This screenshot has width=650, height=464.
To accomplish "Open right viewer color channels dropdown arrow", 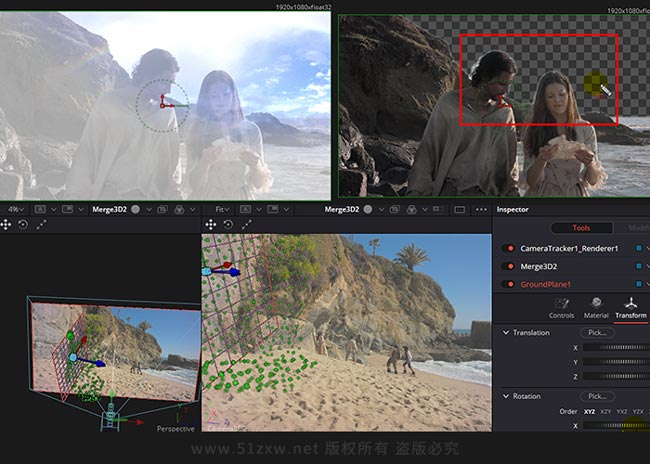I will (x=424, y=210).
